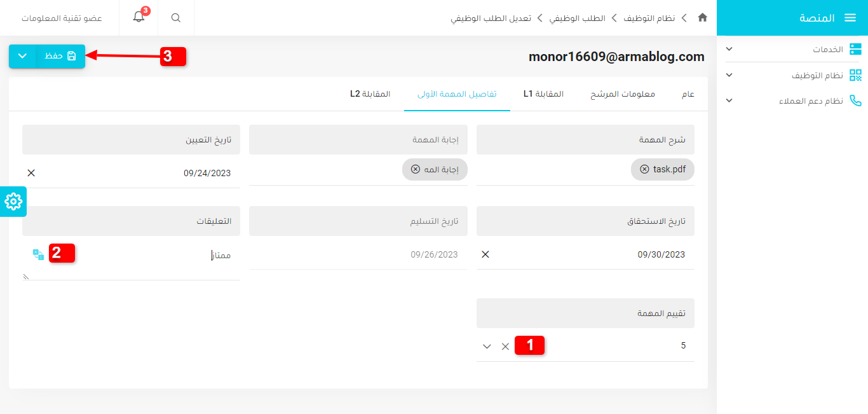
Task: Expand نظام التوظيف sidebar section
Action: (x=729, y=75)
